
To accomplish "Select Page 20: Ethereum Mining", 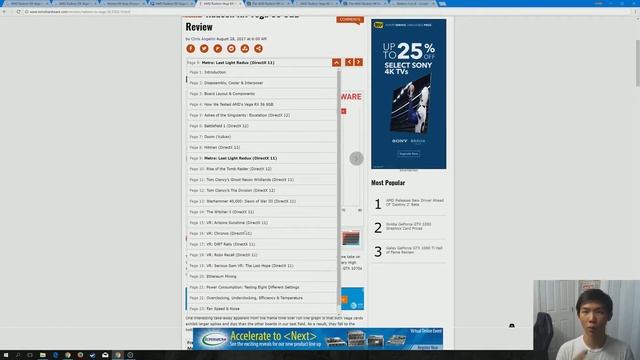I will tap(262, 276).
